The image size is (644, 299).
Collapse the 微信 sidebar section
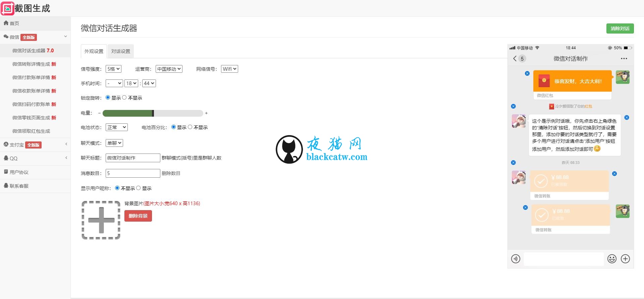(x=35, y=37)
